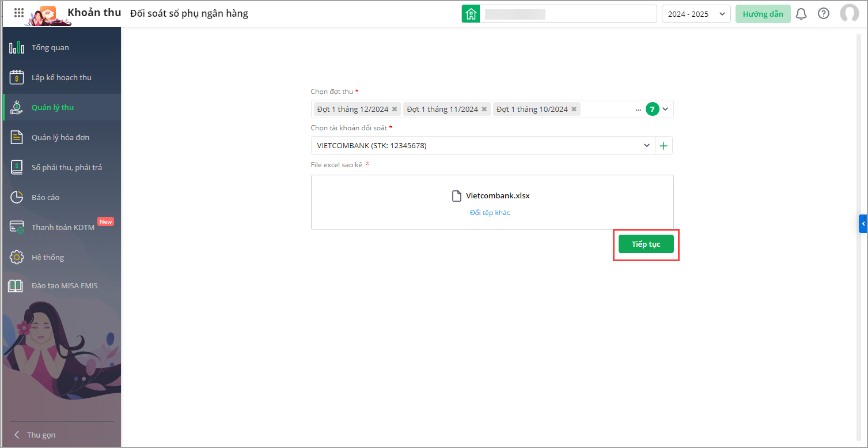Open the apps grid launcher icon

18,13
